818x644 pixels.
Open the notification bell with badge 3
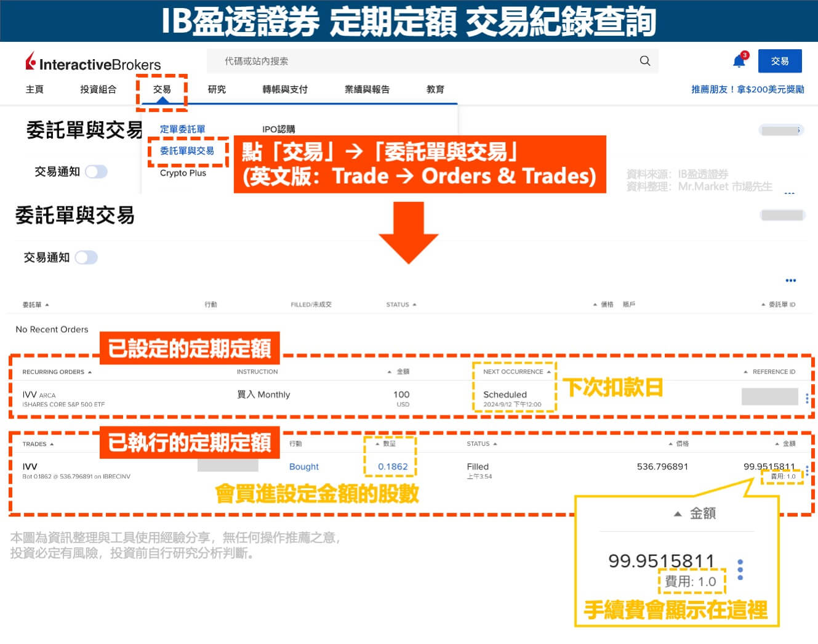click(x=739, y=60)
